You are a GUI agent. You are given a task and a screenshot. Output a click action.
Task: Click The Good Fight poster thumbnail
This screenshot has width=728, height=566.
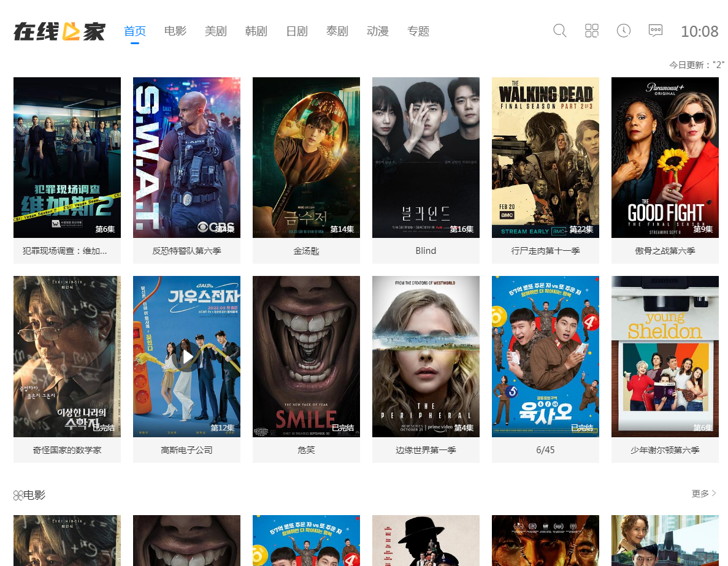pyautogui.click(x=665, y=157)
